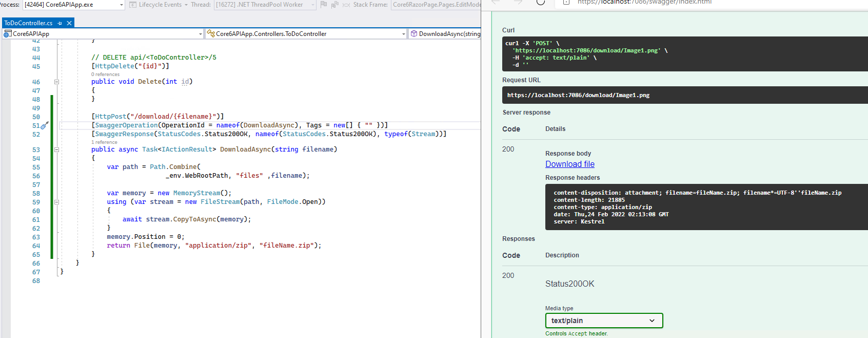The width and height of the screenshot is (868, 338).
Task: Click the 'Request URL' label
Action: [521, 80]
